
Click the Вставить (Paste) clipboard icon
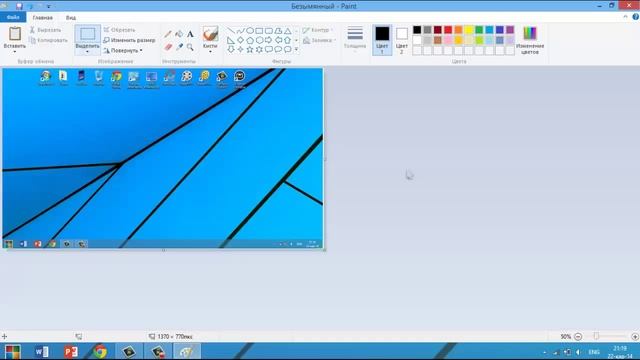pos(15,34)
